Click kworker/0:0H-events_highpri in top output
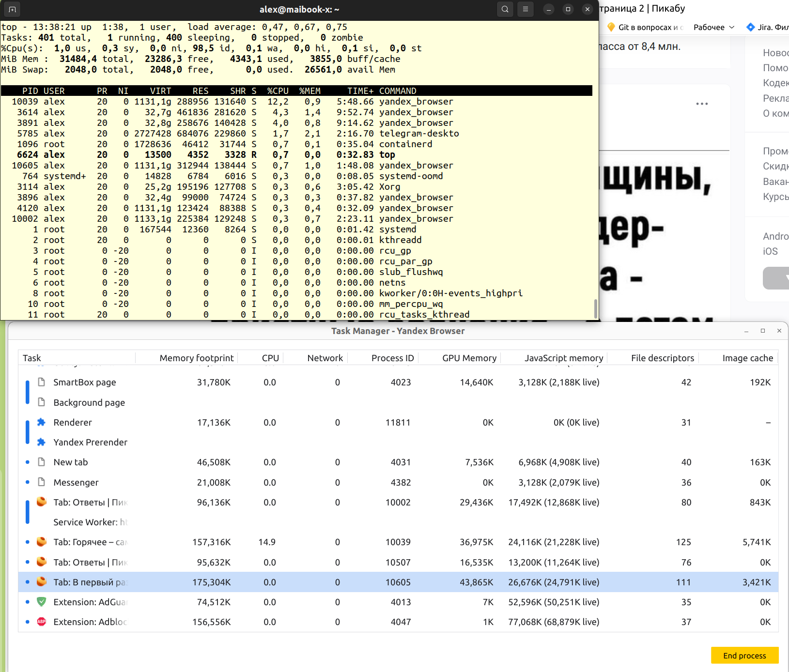Screen dimensions: 789x672 (x=451, y=293)
